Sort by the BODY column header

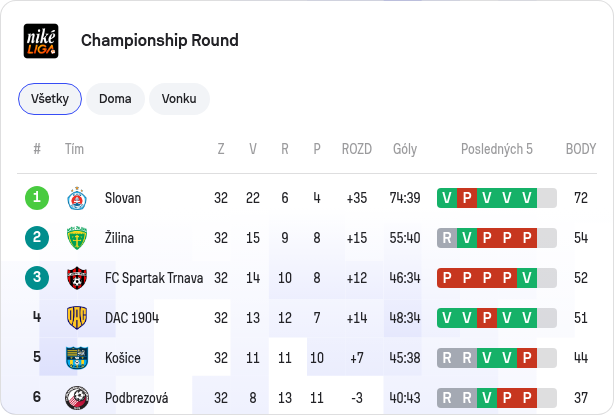tap(581, 149)
